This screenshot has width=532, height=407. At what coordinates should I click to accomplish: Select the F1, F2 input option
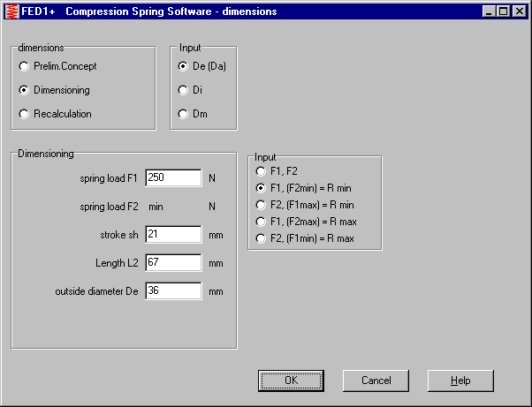[261, 171]
